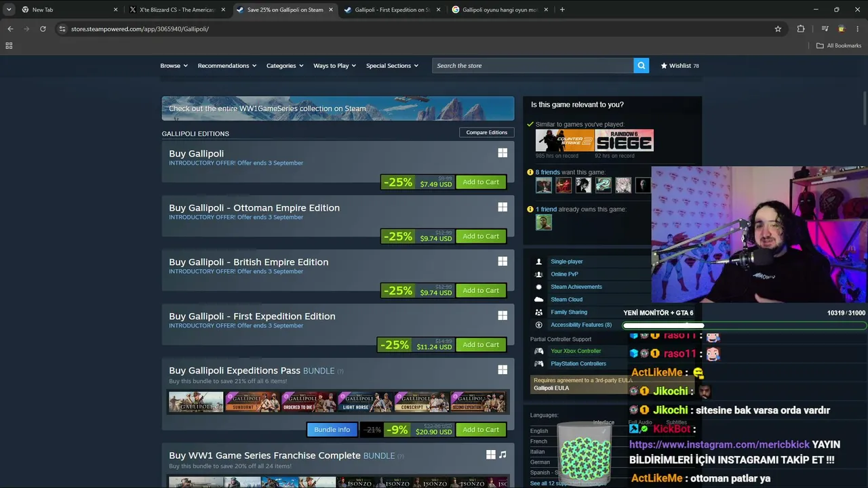The width and height of the screenshot is (868, 488).
Task: Open the Conscript DLC thumbnail
Action: click(x=421, y=402)
